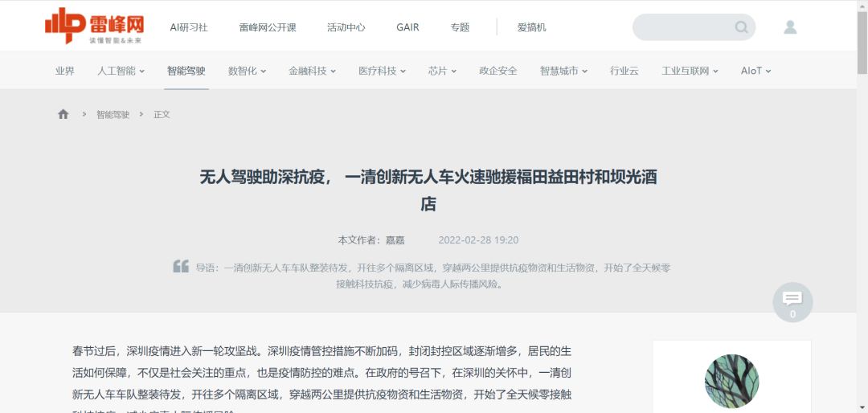Click the search magnifier icon
This screenshot has height=413, width=868.
(741, 27)
